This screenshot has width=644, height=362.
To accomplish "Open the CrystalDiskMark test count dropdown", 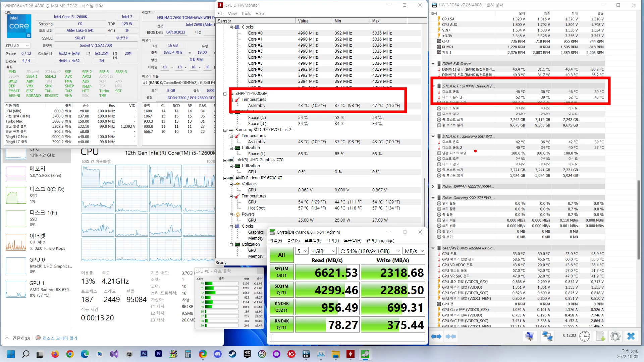I will point(302,251).
